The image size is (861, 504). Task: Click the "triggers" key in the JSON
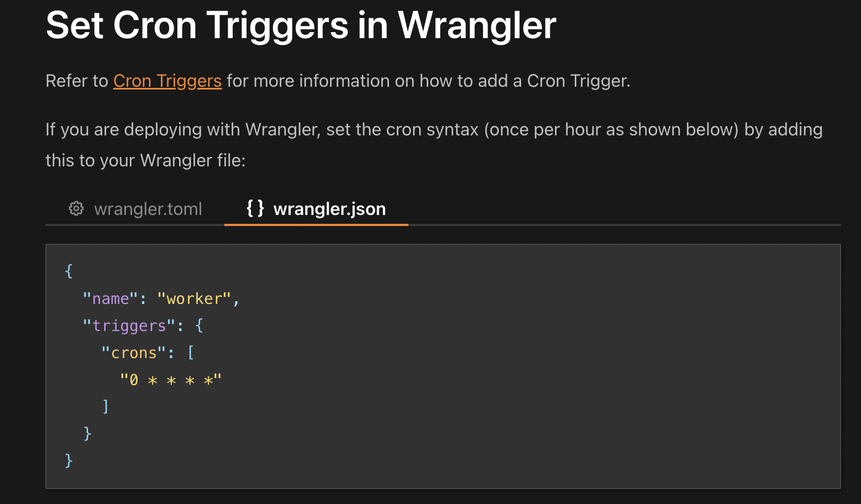pyautogui.click(x=129, y=326)
